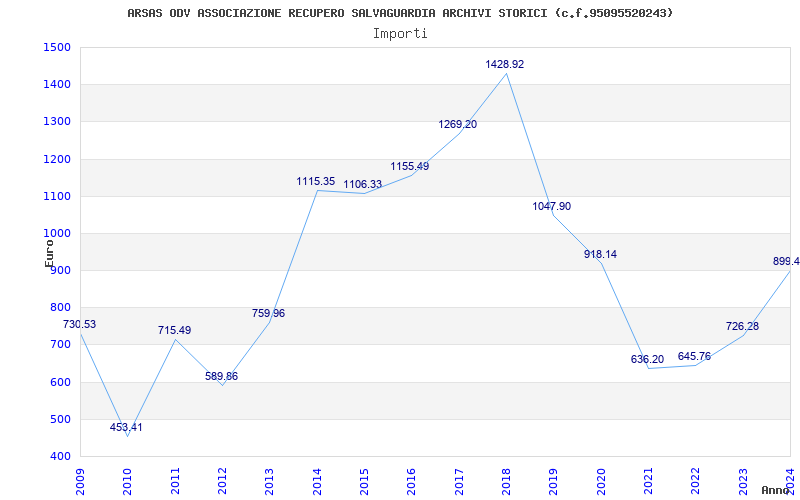Viewport: 800px width, 500px height.
Task: Click the 2021 x-axis year label
Action: click(x=648, y=481)
